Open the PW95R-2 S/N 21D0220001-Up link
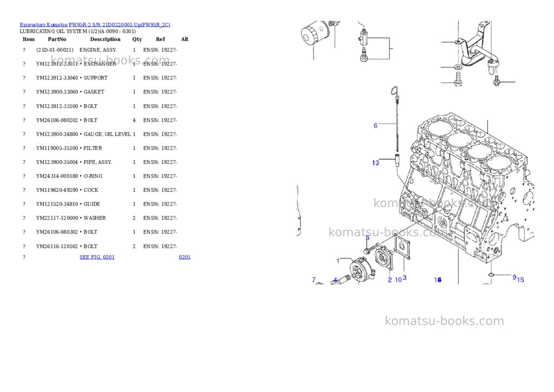The height and width of the screenshot is (392, 554). tap(120, 25)
